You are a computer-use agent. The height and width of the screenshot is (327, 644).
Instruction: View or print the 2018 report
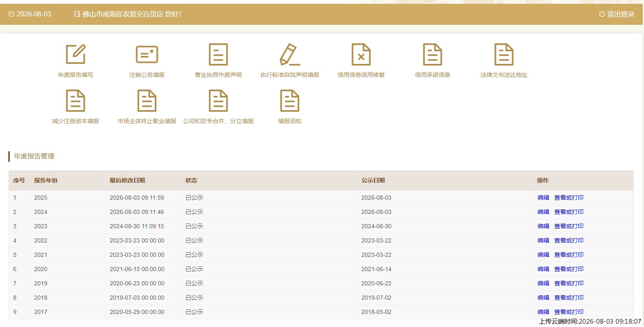(569, 298)
